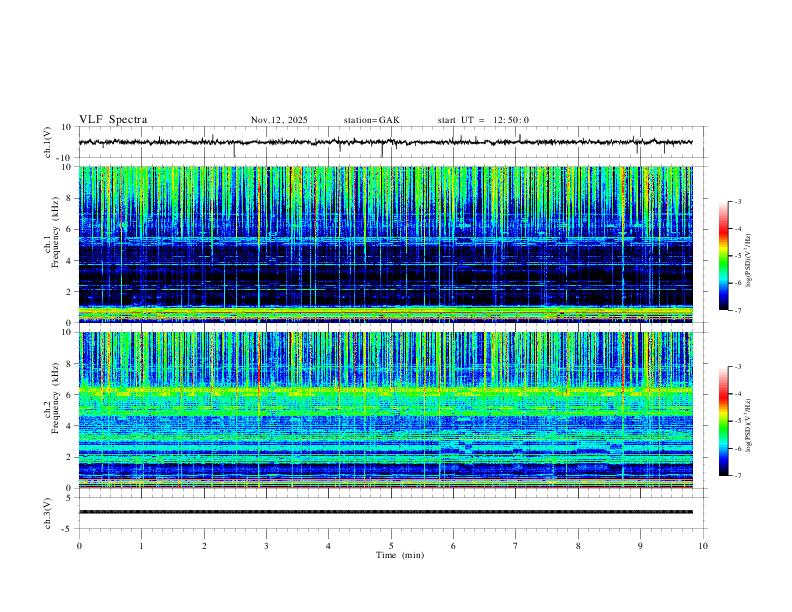Click the ch.1 voltage waveform trace
Screen dimensions: 792x612
tap(385, 142)
